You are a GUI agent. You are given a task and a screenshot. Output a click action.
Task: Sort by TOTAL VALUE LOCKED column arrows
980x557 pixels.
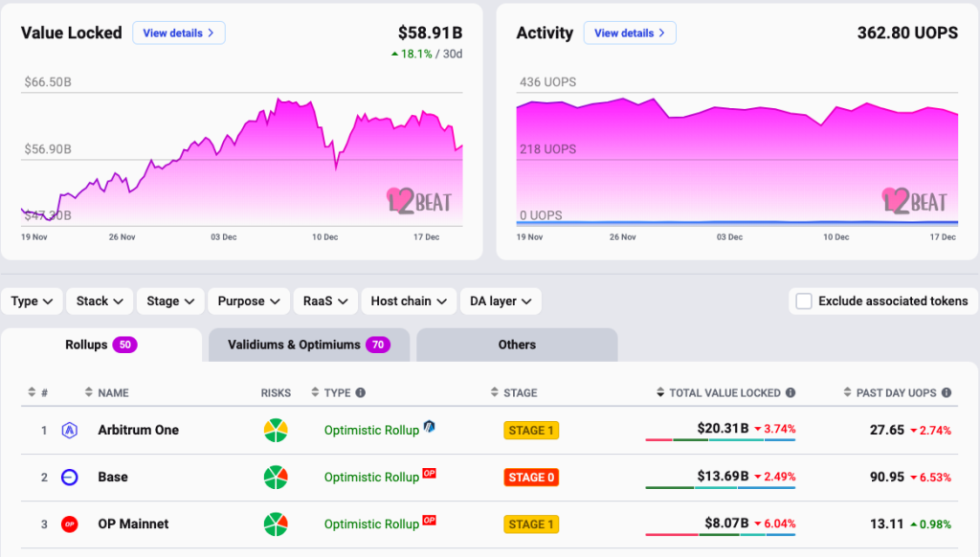tap(660, 392)
